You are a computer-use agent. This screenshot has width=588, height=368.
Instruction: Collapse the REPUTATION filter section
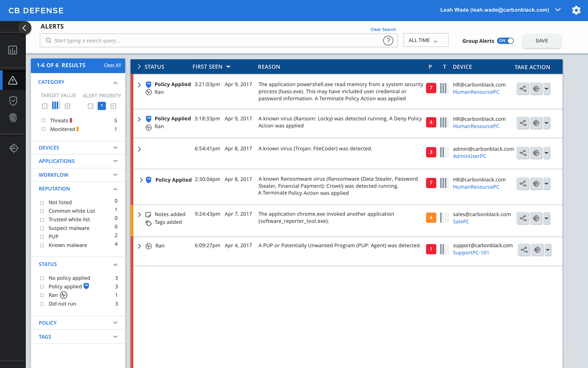pyautogui.click(x=115, y=189)
